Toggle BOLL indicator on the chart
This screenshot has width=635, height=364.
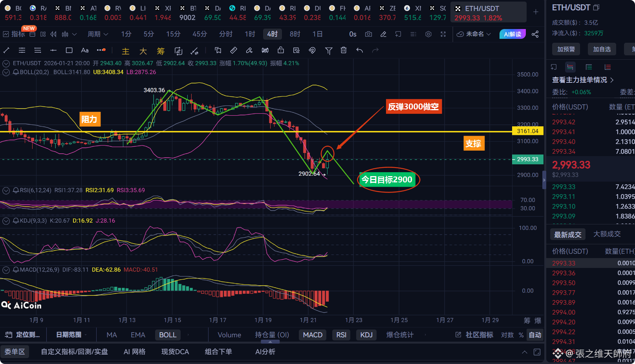pyautogui.click(x=168, y=335)
